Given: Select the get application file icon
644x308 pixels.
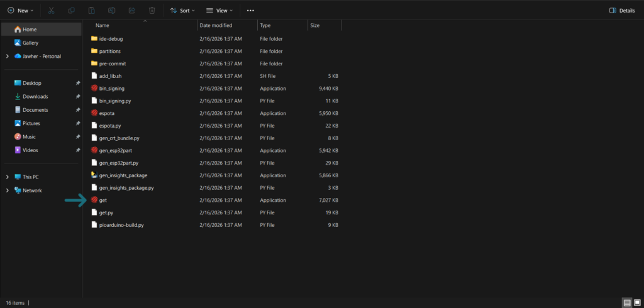Looking at the screenshot, I should click(x=94, y=200).
